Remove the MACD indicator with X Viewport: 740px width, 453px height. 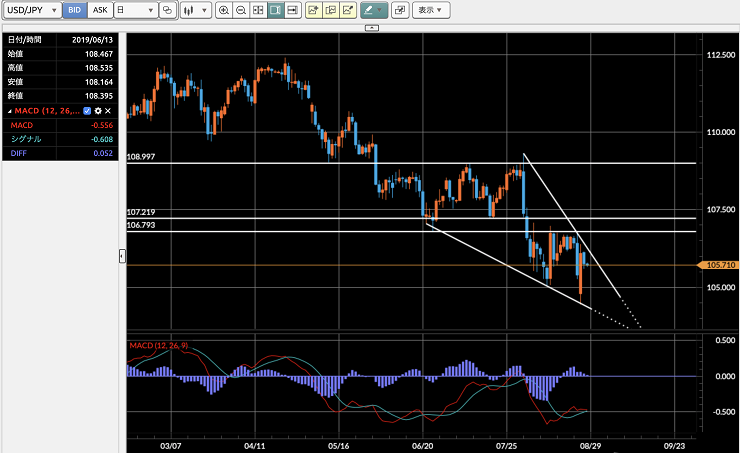tap(108, 111)
